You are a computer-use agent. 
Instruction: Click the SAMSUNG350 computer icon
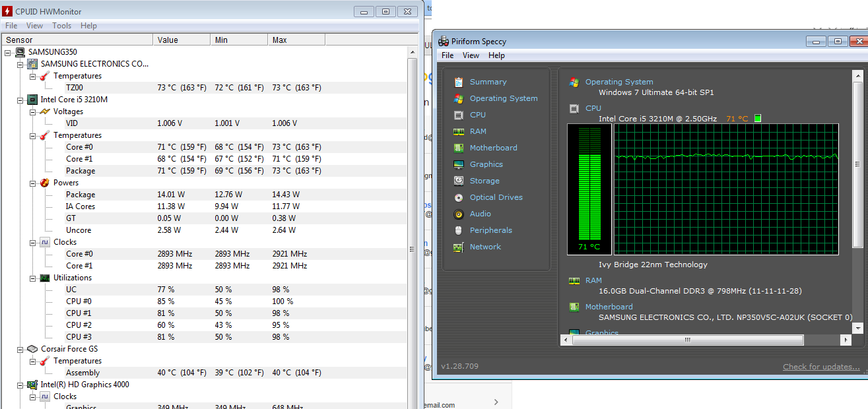(x=20, y=52)
